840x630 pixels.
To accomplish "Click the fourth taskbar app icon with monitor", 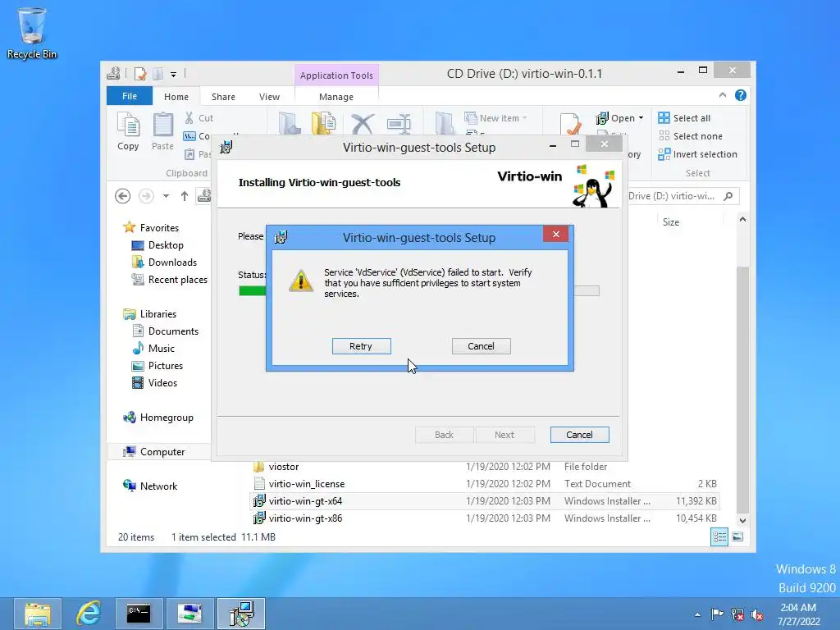I will [190, 614].
